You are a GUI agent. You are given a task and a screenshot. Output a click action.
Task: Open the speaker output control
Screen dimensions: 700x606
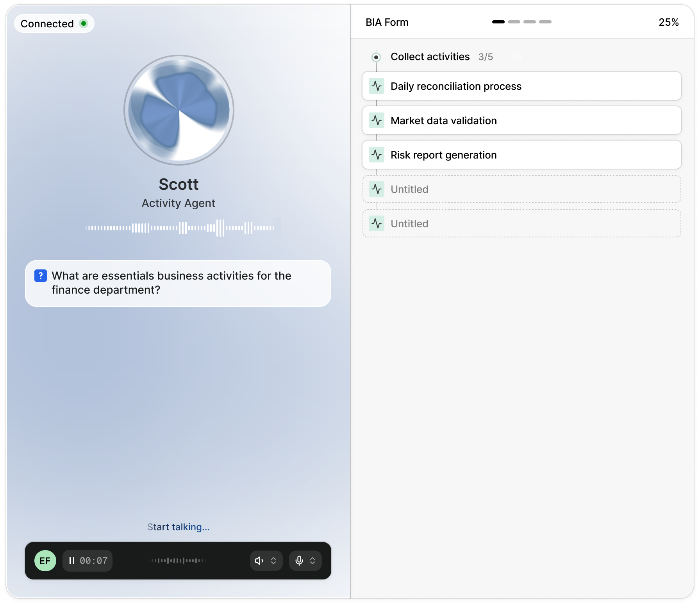pos(259,561)
